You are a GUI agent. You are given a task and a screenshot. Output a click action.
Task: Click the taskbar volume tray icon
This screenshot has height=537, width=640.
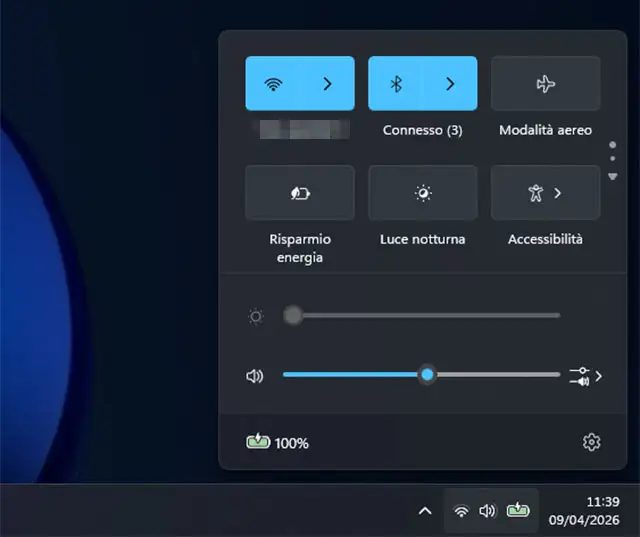click(x=488, y=510)
